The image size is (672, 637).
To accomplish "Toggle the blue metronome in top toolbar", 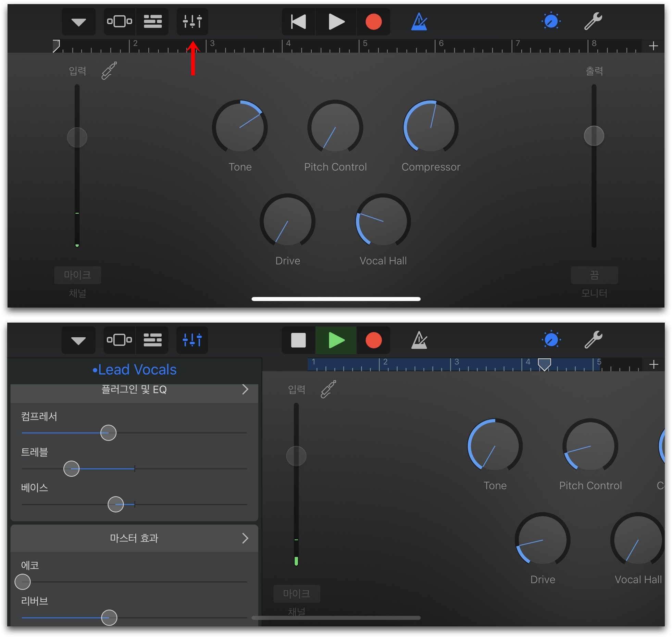I will [419, 22].
